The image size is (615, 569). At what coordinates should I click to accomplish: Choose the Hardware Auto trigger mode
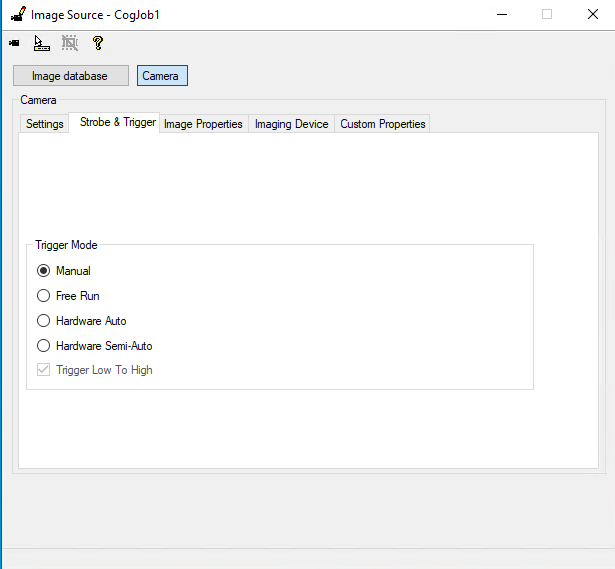(43, 321)
